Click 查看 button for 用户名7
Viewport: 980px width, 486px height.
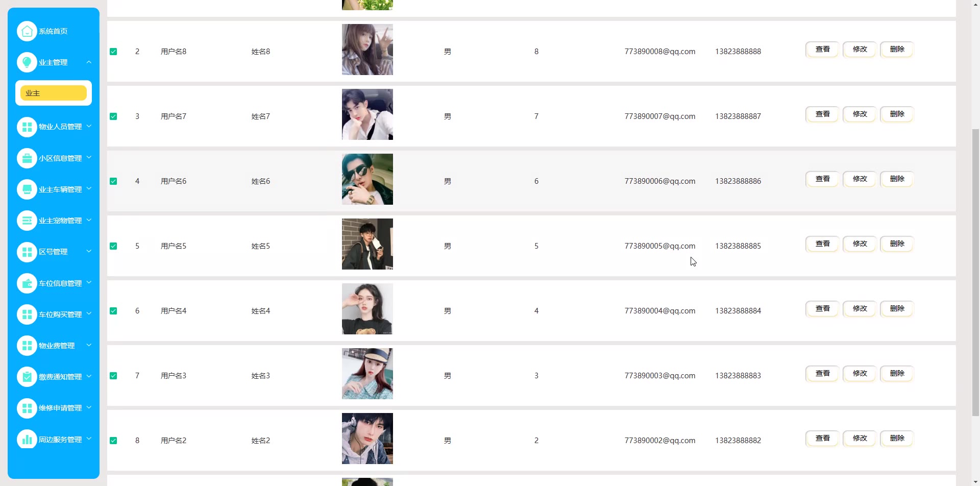(822, 114)
